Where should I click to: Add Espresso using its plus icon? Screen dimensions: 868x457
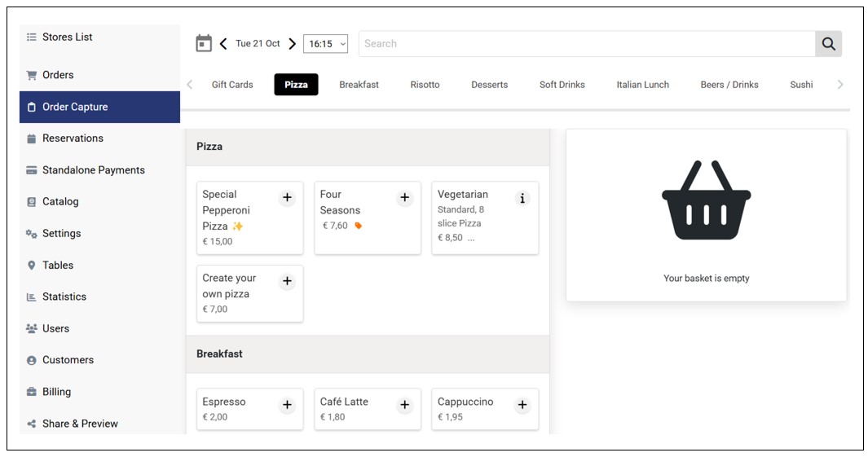(287, 405)
